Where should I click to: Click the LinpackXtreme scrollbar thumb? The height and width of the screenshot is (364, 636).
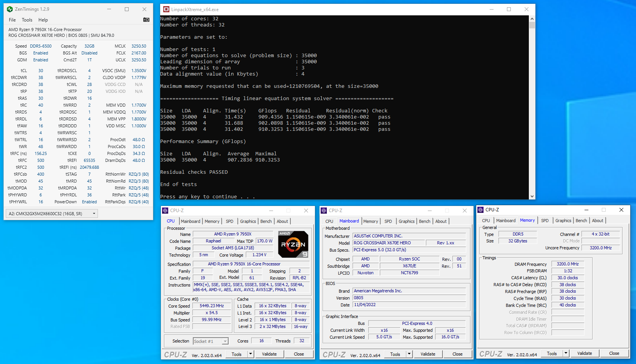point(532,25)
